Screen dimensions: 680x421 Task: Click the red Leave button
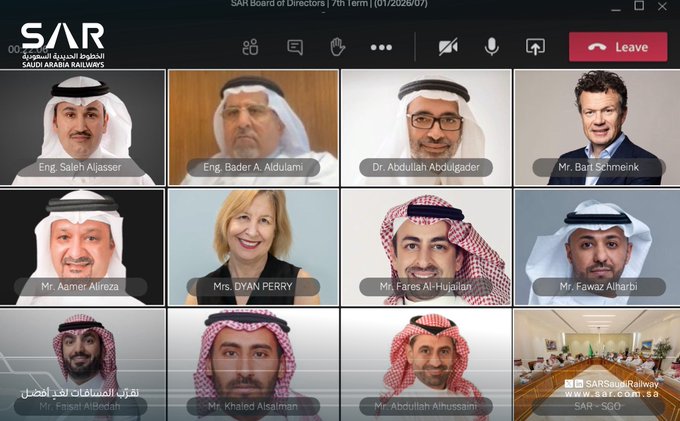(617, 47)
